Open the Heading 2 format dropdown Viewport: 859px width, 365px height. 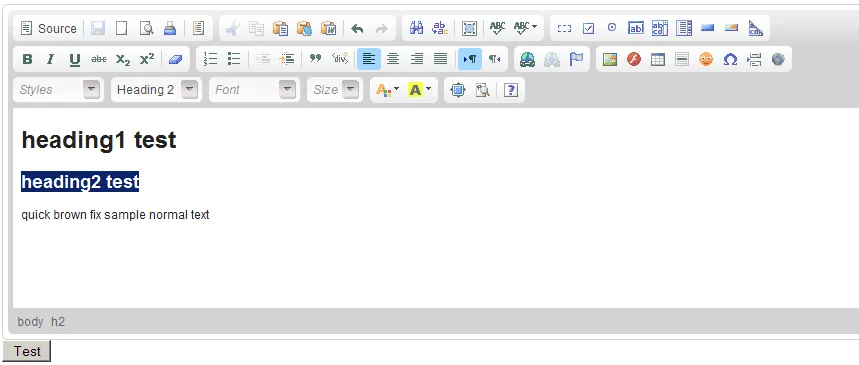pyautogui.click(x=157, y=90)
